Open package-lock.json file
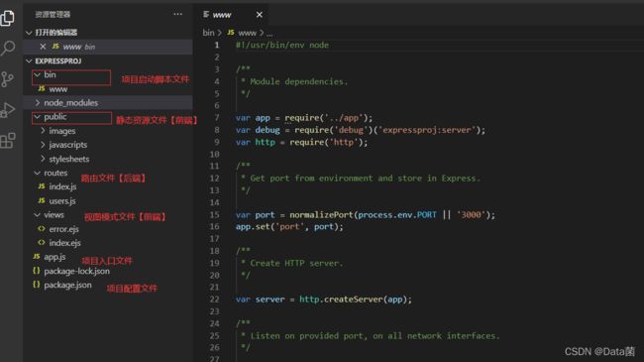 point(108,271)
